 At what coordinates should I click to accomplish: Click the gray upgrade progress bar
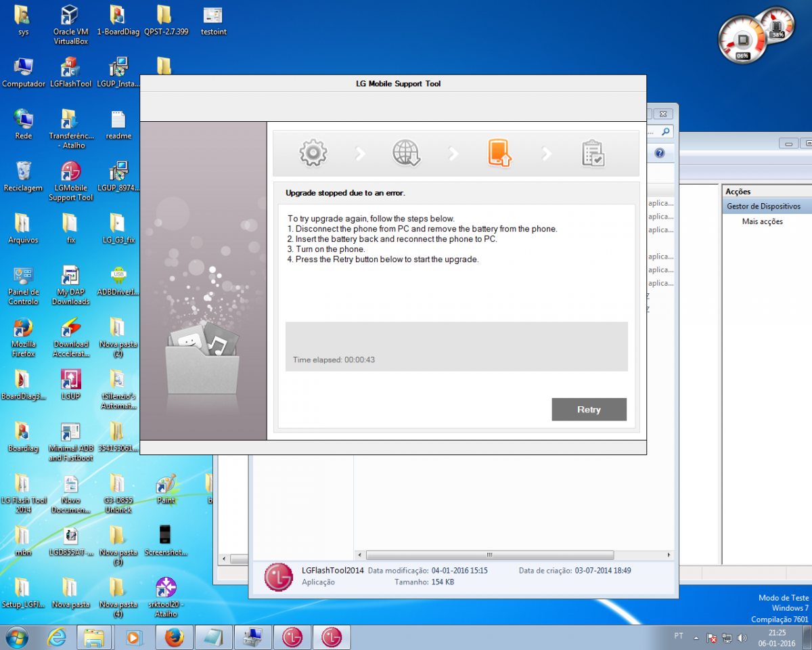click(457, 346)
